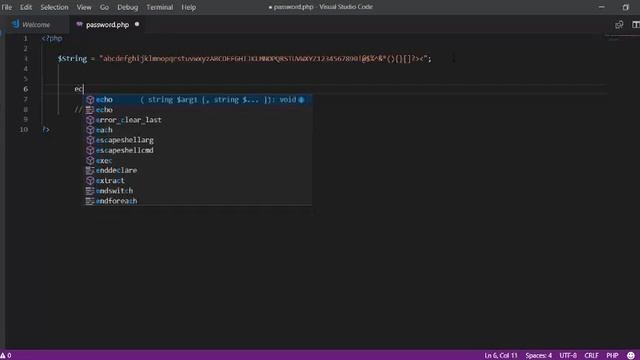
Task: Open the Help menu
Action: (188, 7)
